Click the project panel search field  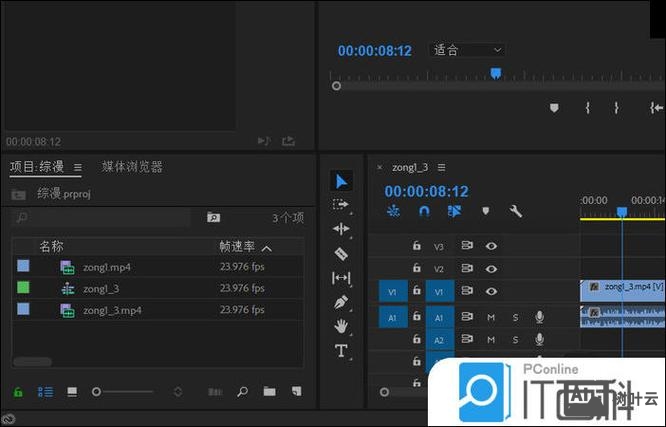click(101, 218)
